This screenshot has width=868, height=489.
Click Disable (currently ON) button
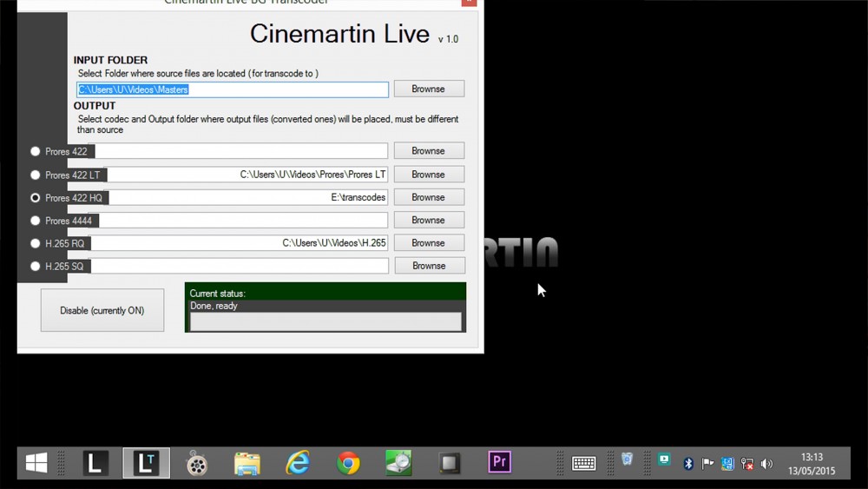tap(102, 310)
